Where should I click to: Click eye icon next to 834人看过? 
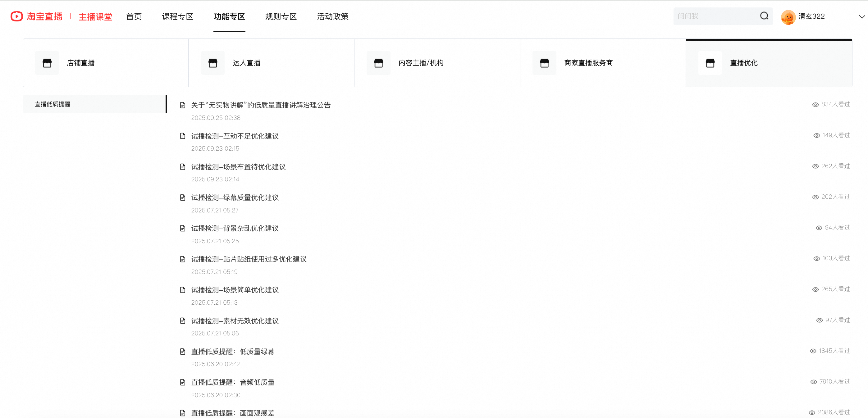pyautogui.click(x=815, y=105)
